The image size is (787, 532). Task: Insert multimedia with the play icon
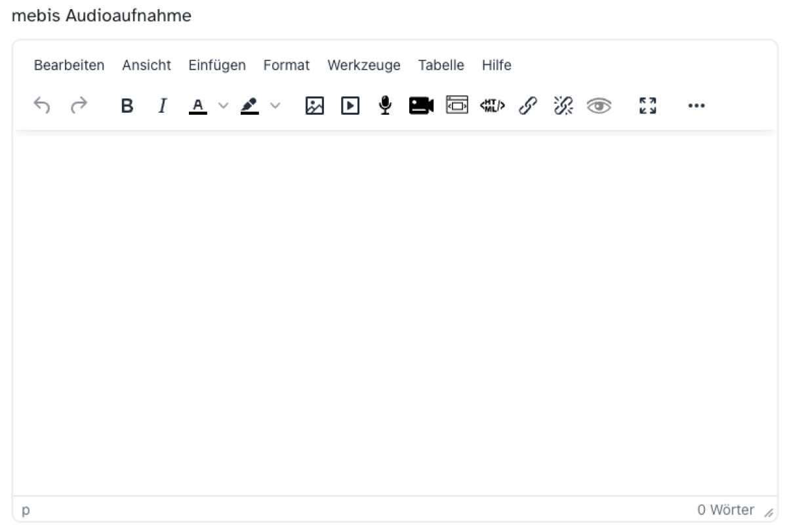pos(350,106)
